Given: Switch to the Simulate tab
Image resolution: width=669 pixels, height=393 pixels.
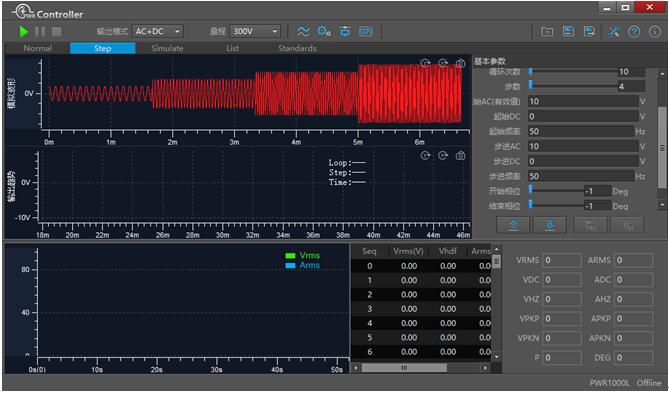Looking at the screenshot, I should click(167, 48).
